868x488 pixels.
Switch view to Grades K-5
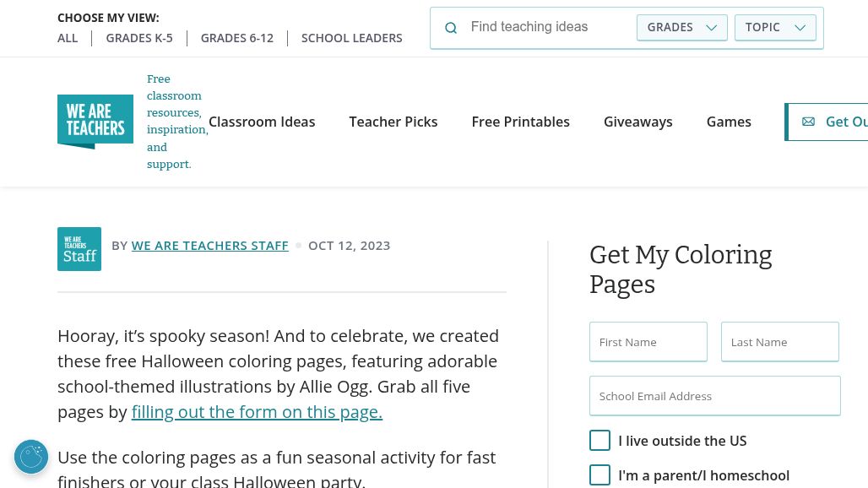point(139,38)
